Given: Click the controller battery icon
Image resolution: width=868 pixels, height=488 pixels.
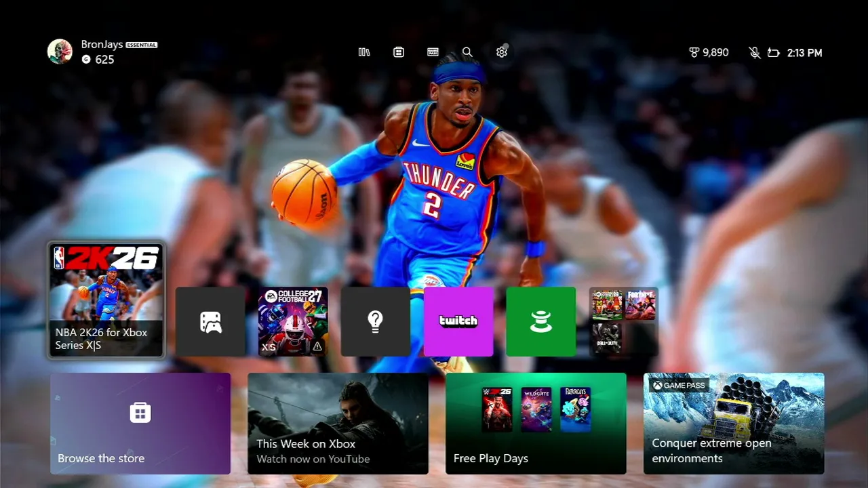Looking at the screenshot, I should (774, 52).
